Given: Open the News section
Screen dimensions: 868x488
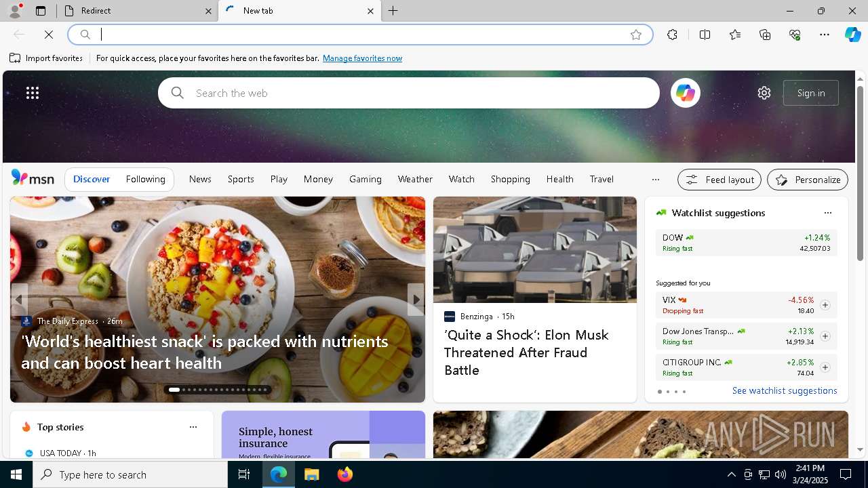Looking at the screenshot, I should (x=200, y=179).
